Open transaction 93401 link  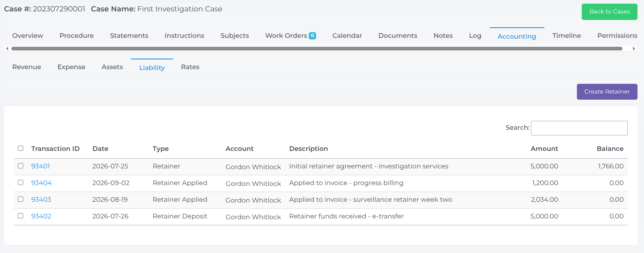pos(41,166)
